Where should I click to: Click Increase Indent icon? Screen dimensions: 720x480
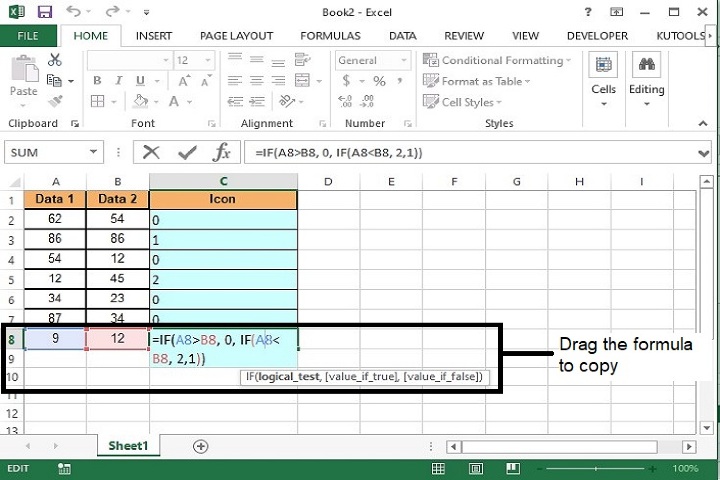coord(257,102)
